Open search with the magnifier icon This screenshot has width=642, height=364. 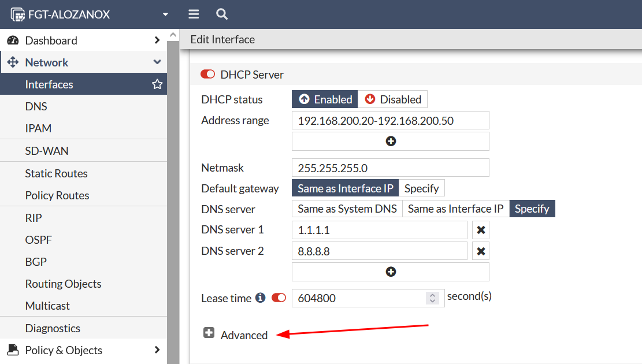[x=221, y=14]
